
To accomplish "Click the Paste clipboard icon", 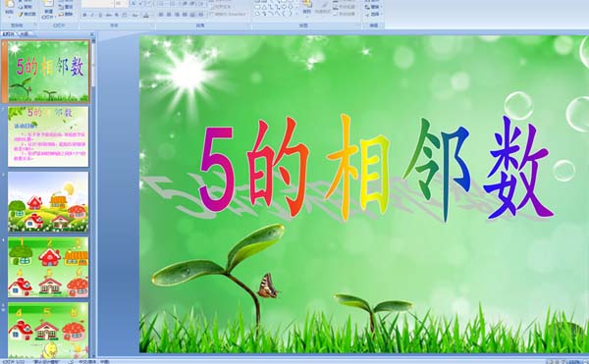I will point(10,5).
